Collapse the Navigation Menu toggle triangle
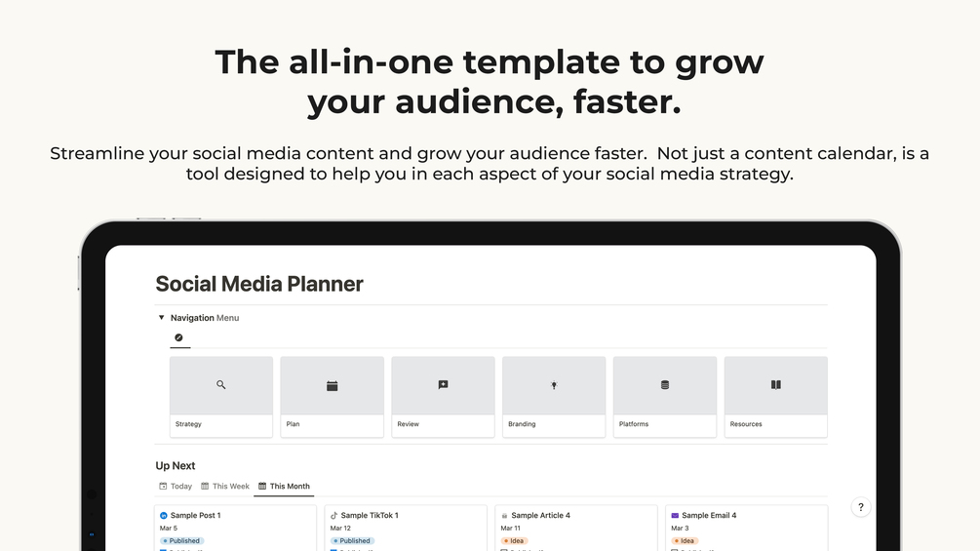This screenshot has height=551, width=980. [162, 318]
